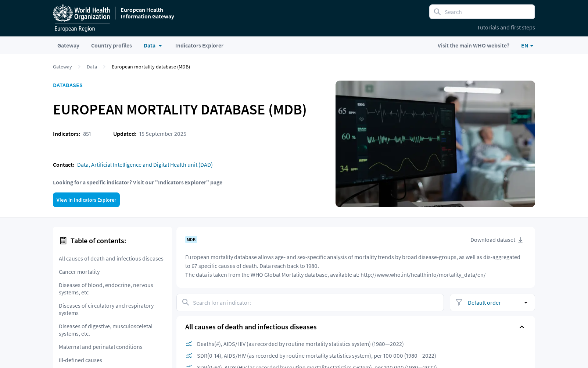Click the filter funnel icon beside Default order
This screenshot has width=588, height=368.
click(459, 302)
